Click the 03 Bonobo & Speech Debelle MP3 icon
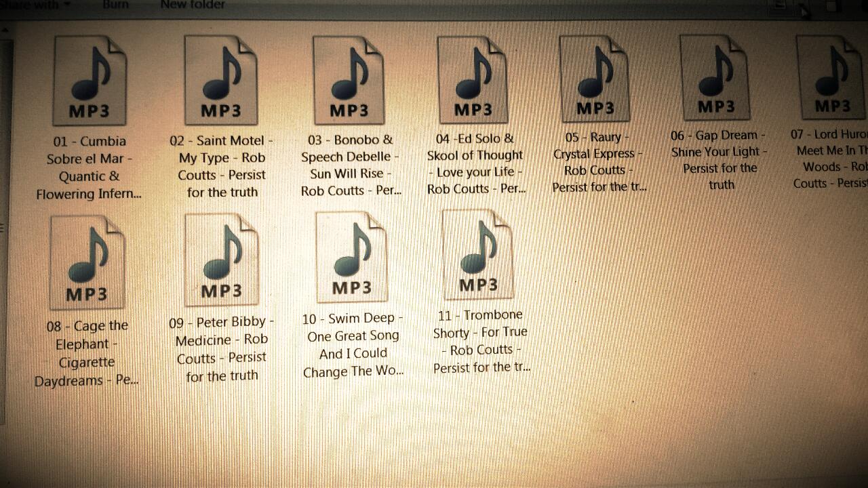868x488 pixels. point(349,81)
